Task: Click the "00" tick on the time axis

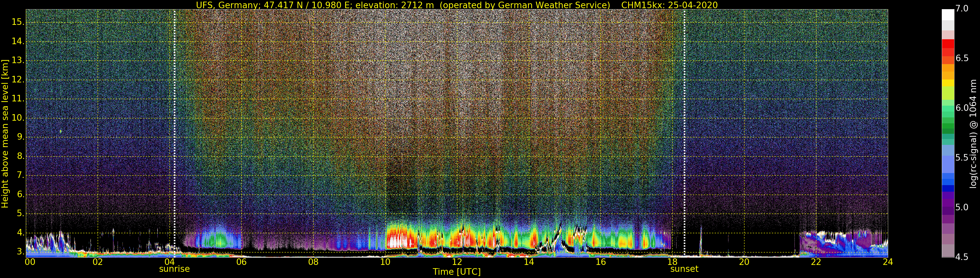Action: (30, 262)
